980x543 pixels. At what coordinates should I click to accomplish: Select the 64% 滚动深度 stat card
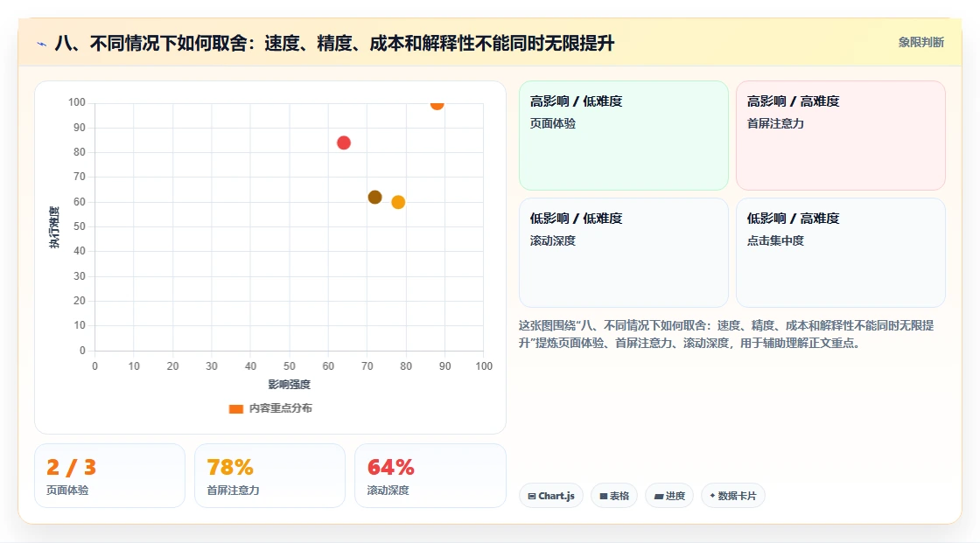pos(430,476)
